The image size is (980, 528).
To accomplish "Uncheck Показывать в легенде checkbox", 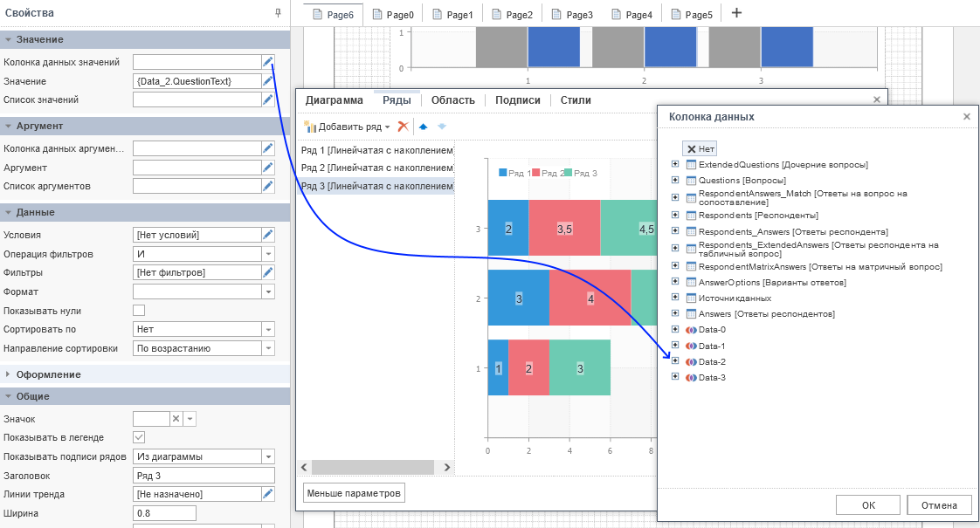I will click(139, 437).
